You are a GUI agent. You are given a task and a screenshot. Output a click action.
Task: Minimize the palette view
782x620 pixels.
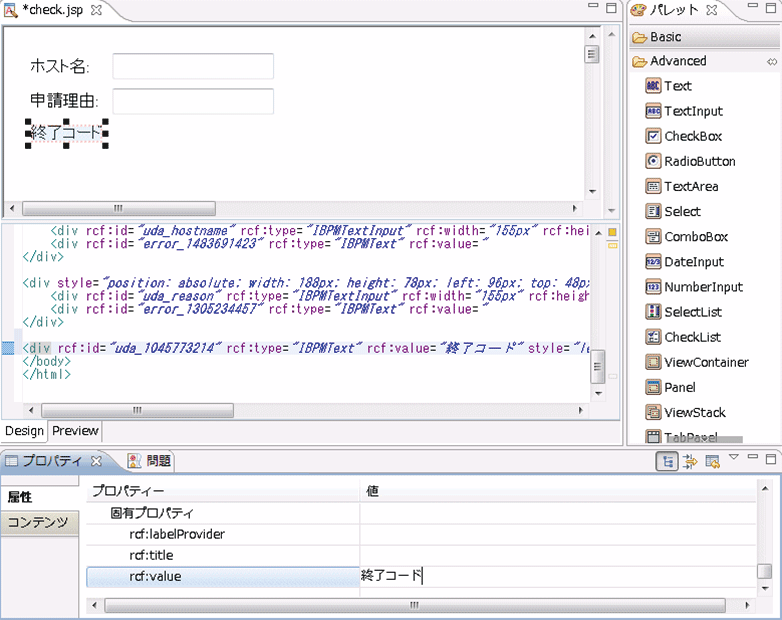click(x=753, y=5)
